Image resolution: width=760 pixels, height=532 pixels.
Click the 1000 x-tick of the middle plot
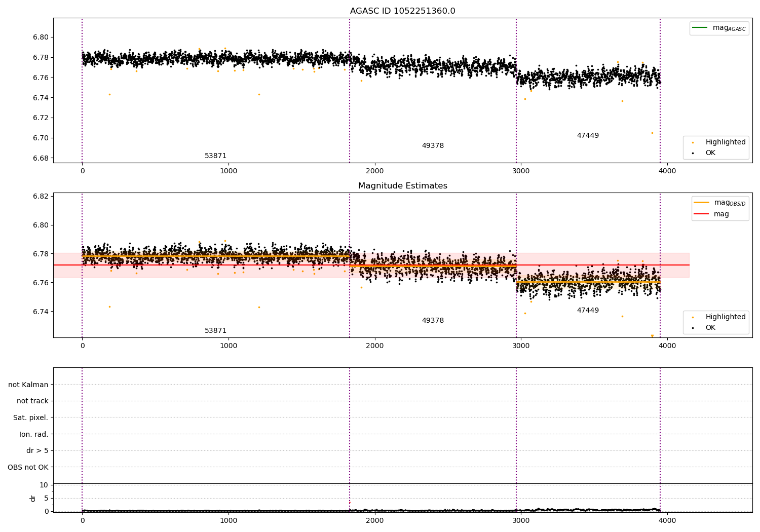(x=229, y=346)
